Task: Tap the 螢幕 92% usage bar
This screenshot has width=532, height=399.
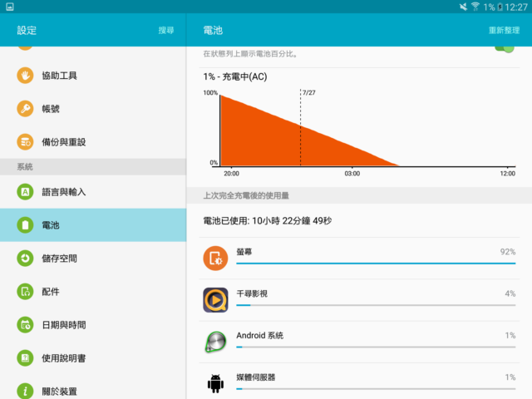Action: (376, 264)
